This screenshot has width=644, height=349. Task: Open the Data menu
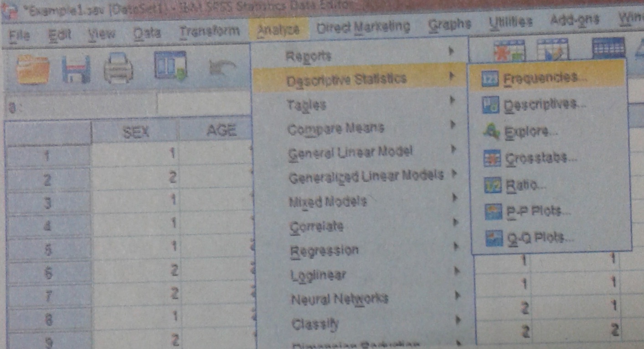pos(147,33)
